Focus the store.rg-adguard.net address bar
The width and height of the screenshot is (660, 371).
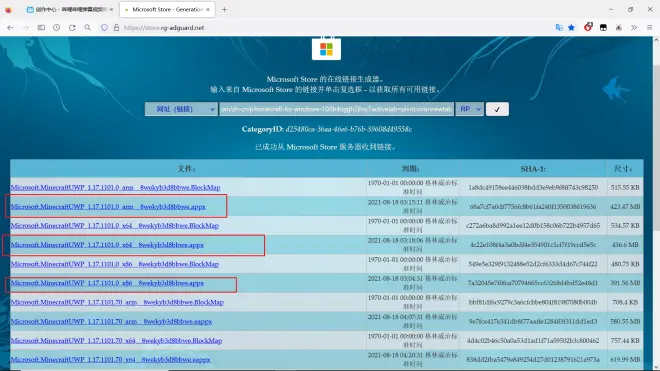164,28
